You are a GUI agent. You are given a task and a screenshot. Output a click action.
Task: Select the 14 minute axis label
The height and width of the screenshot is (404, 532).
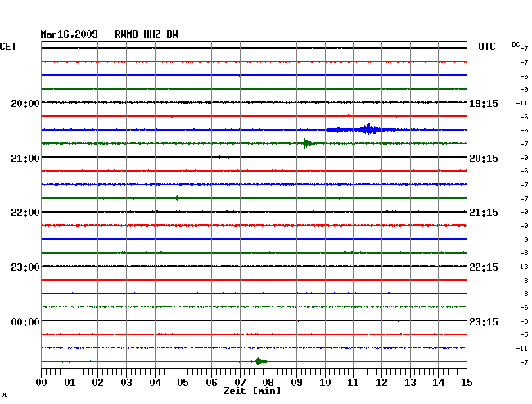pos(439,383)
